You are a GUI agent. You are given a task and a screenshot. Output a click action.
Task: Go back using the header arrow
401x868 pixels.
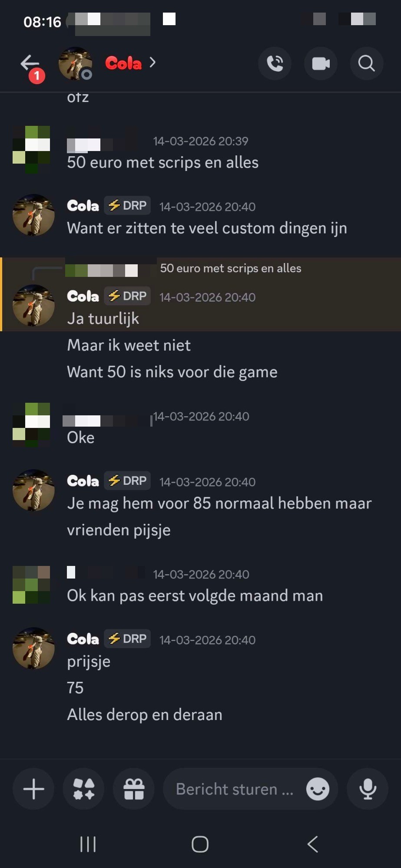[x=30, y=64]
